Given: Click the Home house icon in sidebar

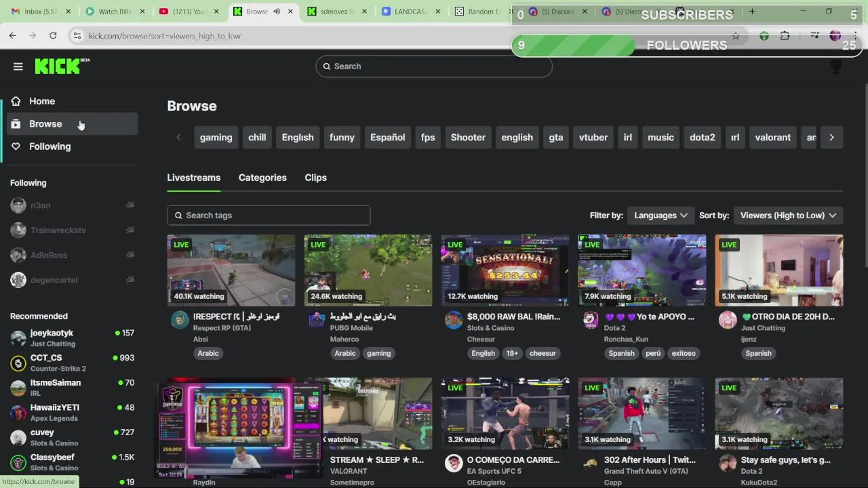Looking at the screenshot, I should click(x=16, y=101).
